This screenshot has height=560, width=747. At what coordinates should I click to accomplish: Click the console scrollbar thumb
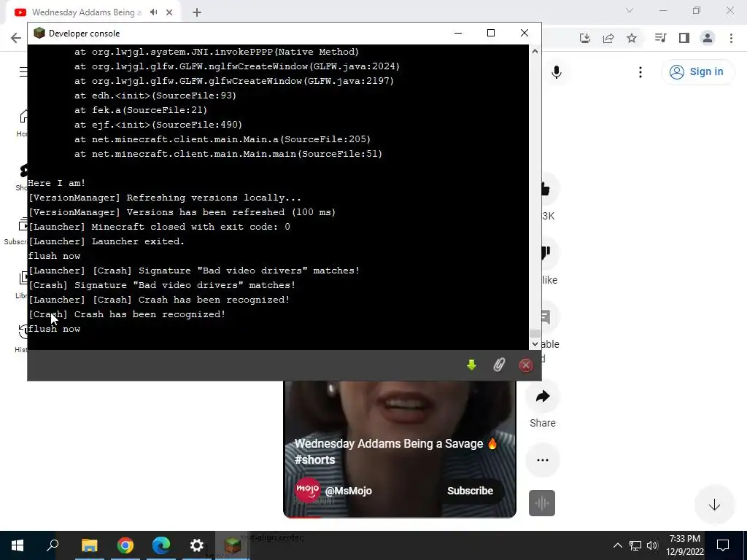click(x=535, y=332)
